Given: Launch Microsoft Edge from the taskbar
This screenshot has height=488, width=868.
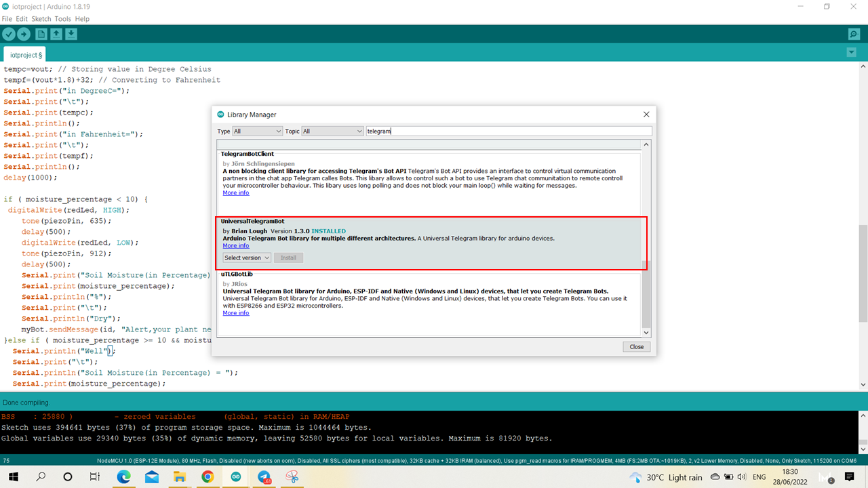Looking at the screenshot, I should pos(123,477).
